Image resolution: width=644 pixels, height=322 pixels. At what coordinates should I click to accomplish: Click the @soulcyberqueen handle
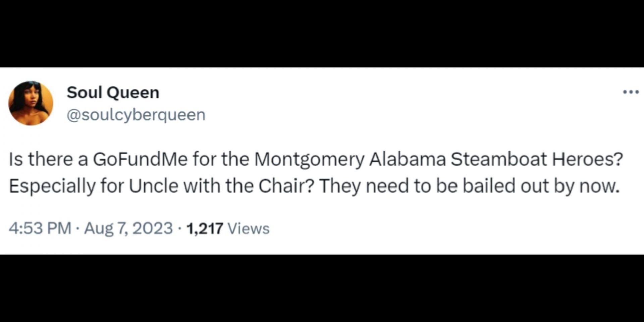pyautogui.click(x=136, y=115)
